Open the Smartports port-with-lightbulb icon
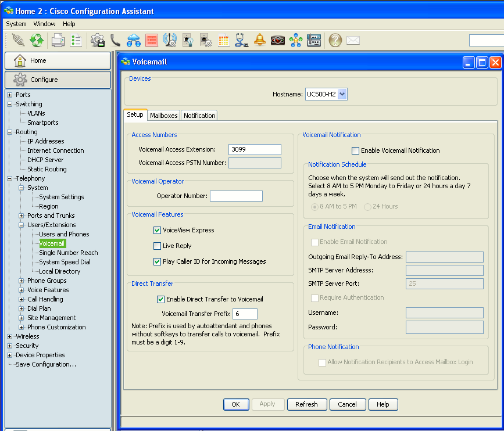Image resolution: width=504 pixels, height=431 pixels. pos(188,41)
